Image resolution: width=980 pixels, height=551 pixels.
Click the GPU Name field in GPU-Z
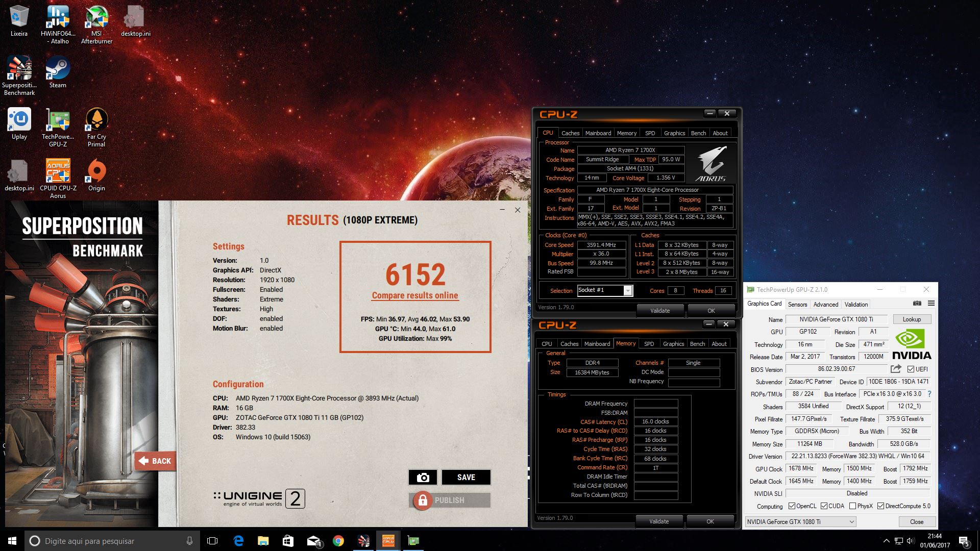coord(836,319)
